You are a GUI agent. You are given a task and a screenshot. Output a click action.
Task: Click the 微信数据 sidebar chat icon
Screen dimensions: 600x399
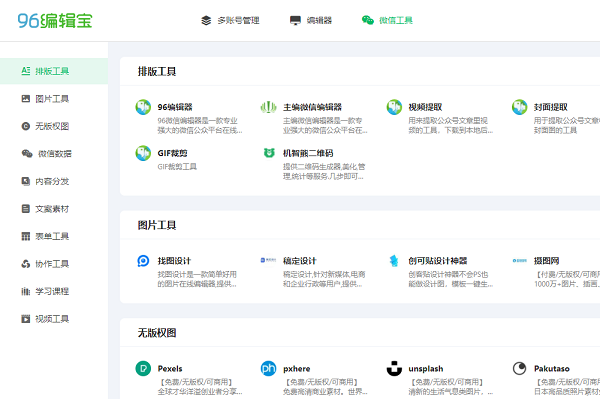[27, 154]
